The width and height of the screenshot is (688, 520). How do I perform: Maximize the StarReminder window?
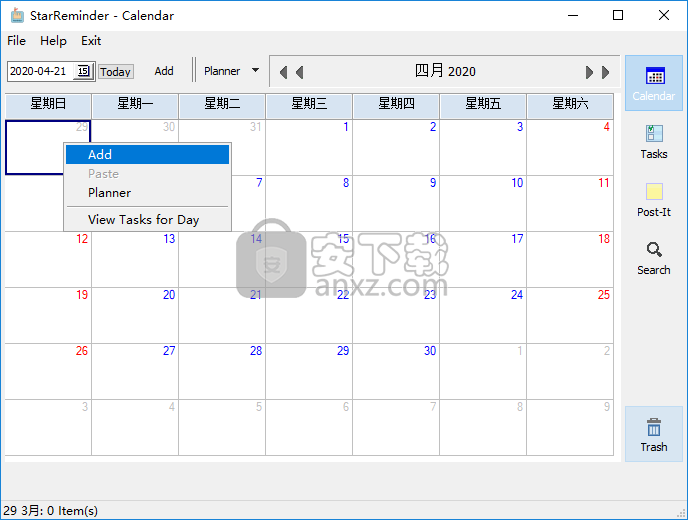coord(618,15)
